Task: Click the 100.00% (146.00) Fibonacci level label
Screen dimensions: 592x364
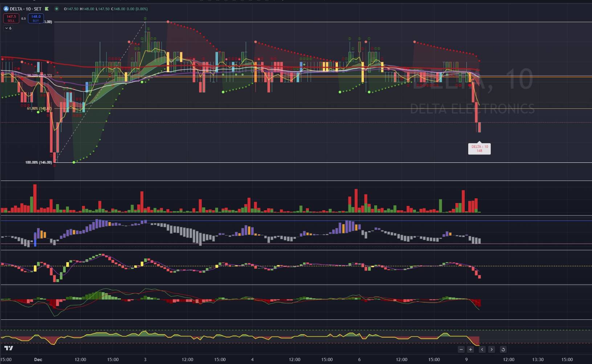Action: (x=38, y=162)
